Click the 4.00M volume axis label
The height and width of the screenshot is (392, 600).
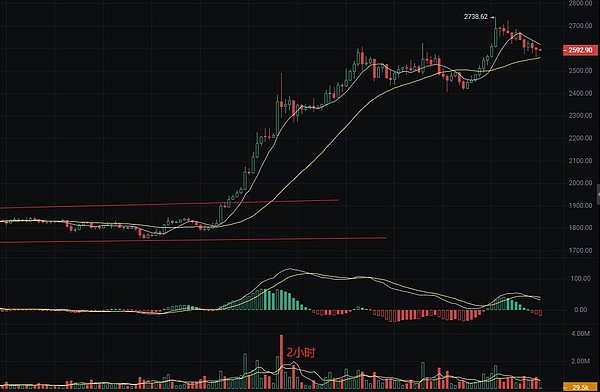coord(580,334)
